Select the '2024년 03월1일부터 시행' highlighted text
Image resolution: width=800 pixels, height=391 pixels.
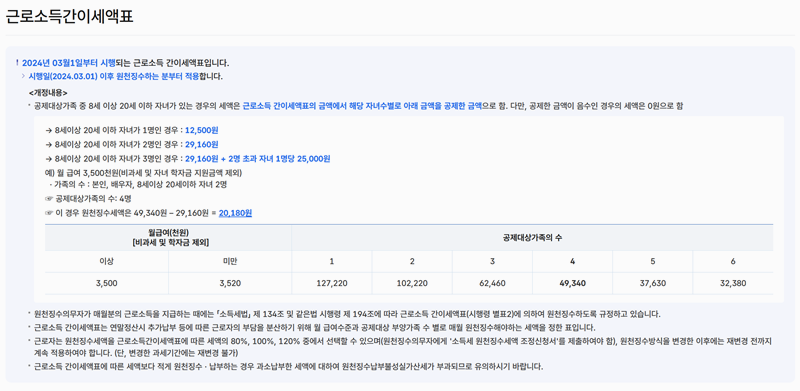pyautogui.click(x=69, y=63)
